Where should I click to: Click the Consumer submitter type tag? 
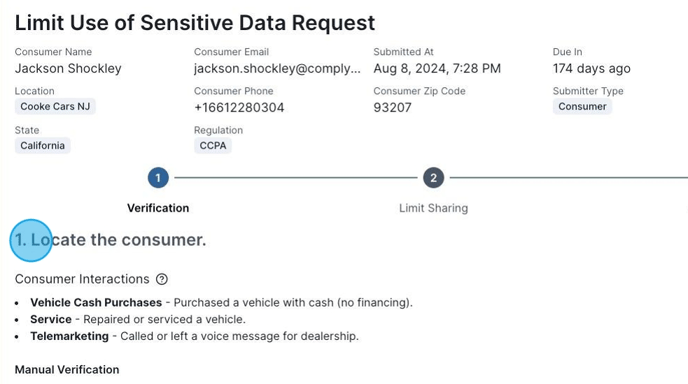tap(582, 107)
